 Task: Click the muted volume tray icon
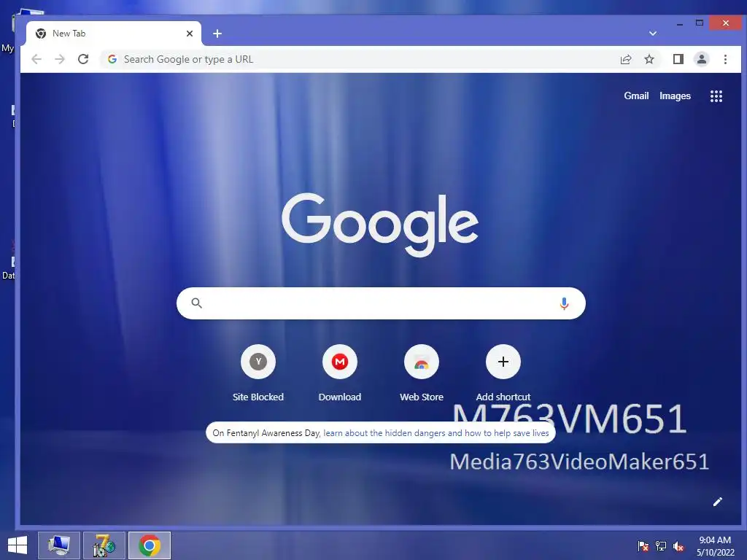678,546
